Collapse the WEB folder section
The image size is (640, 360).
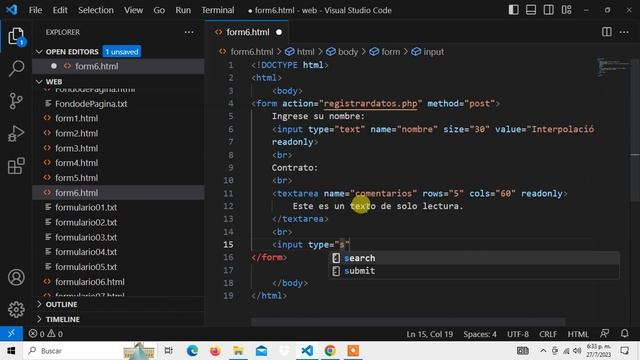click(x=39, y=82)
